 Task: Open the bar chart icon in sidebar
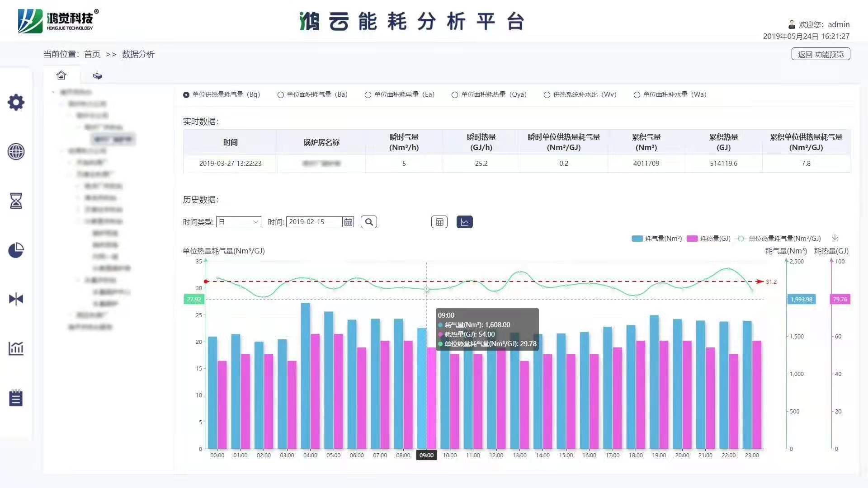16,348
